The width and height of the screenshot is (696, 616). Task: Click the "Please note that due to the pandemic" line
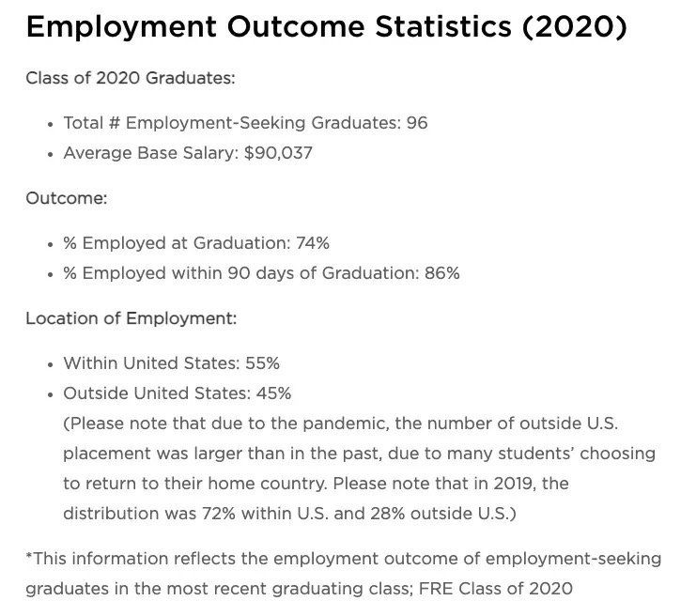(340, 423)
